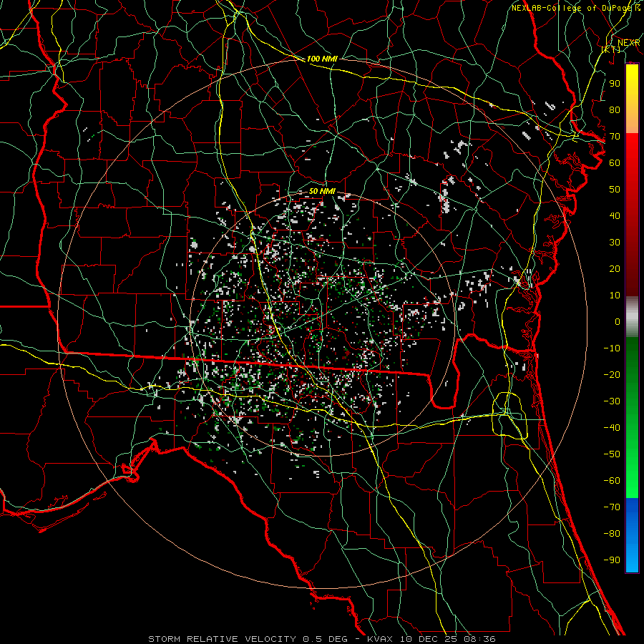
Task: Click the positive 20 scale value
Action: (x=615, y=268)
